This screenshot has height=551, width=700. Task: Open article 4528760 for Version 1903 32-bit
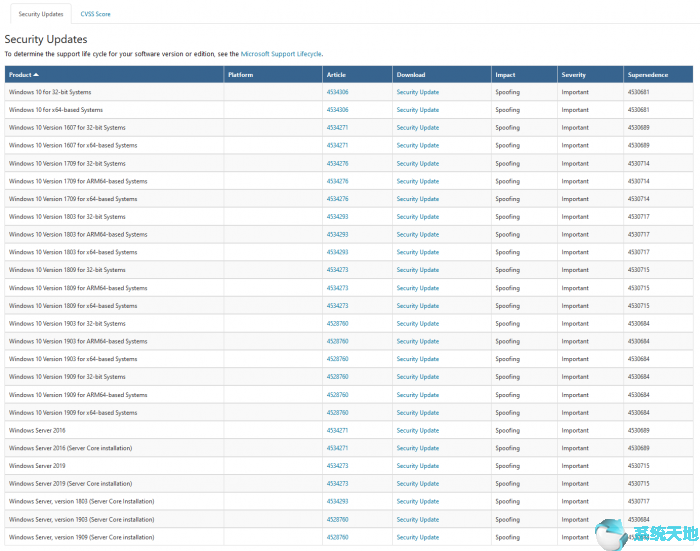pos(337,324)
